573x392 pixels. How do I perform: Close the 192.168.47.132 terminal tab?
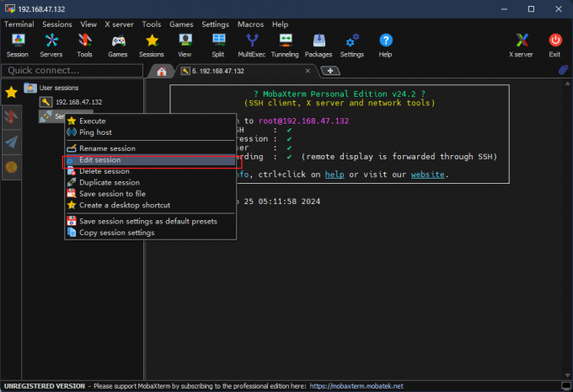pos(308,71)
